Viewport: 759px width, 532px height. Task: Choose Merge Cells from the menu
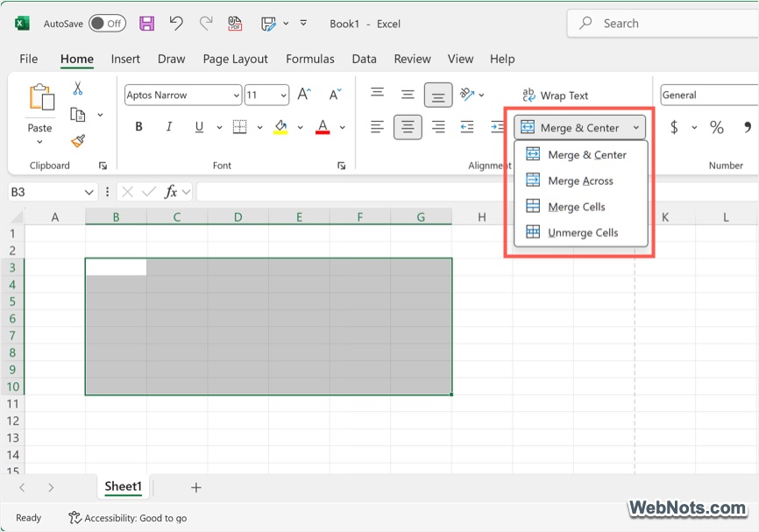(580, 207)
